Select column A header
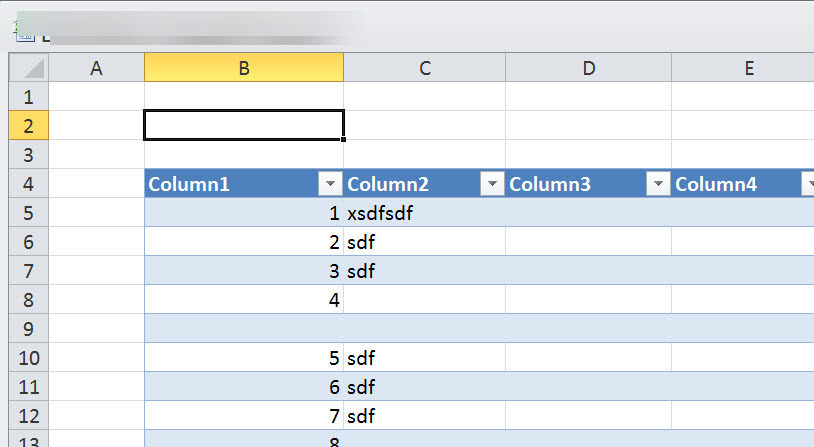 click(96, 68)
